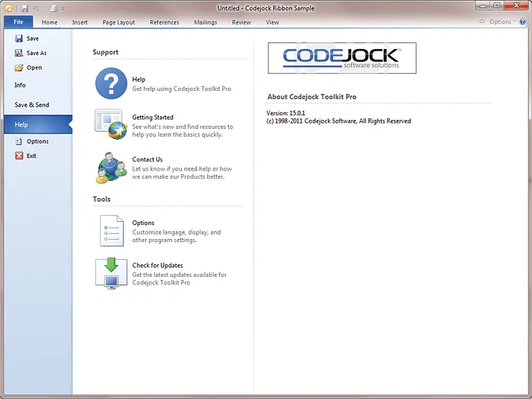Image resolution: width=532 pixels, height=399 pixels.
Task: Click the Check for Updates heading
Action: click(x=157, y=266)
